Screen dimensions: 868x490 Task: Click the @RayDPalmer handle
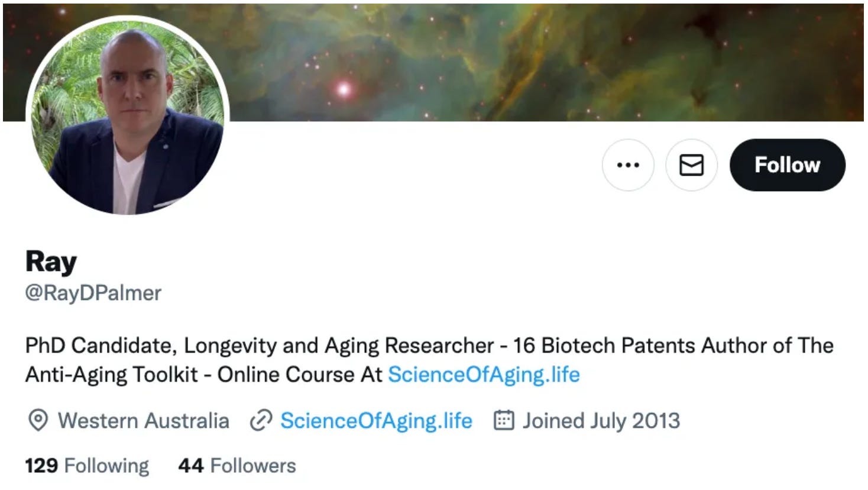click(93, 293)
